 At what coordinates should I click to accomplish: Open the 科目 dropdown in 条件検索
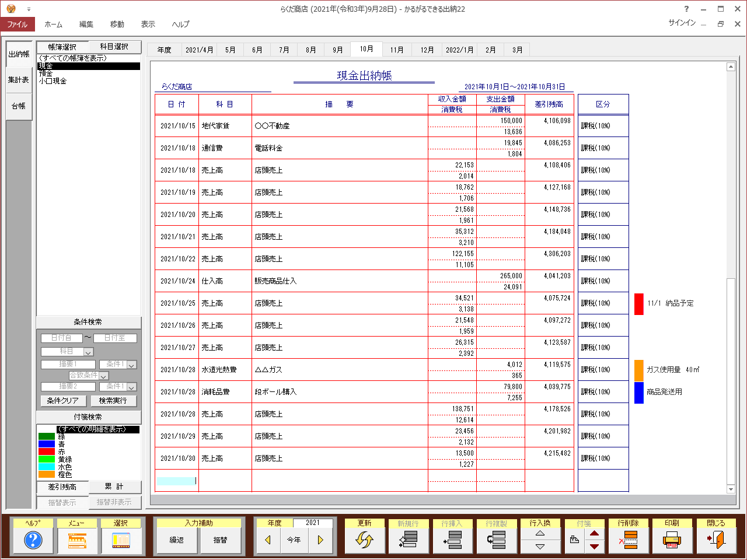click(88, 352)
